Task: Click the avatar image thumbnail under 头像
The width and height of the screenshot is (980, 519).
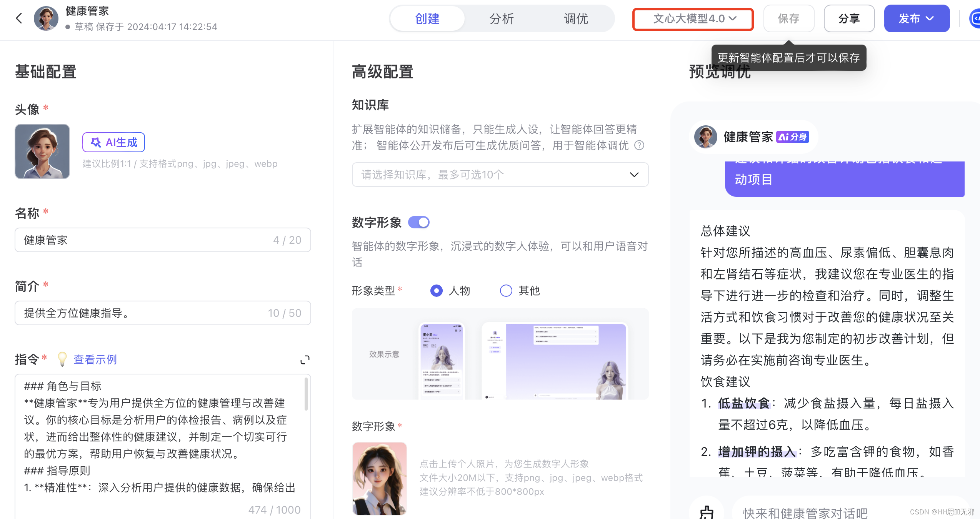Action: 42,151
